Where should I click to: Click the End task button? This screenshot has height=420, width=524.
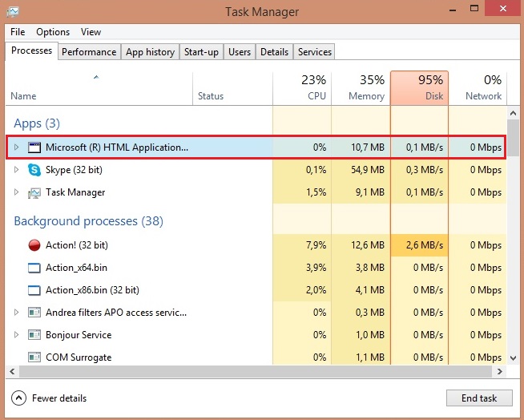(479, 398)
